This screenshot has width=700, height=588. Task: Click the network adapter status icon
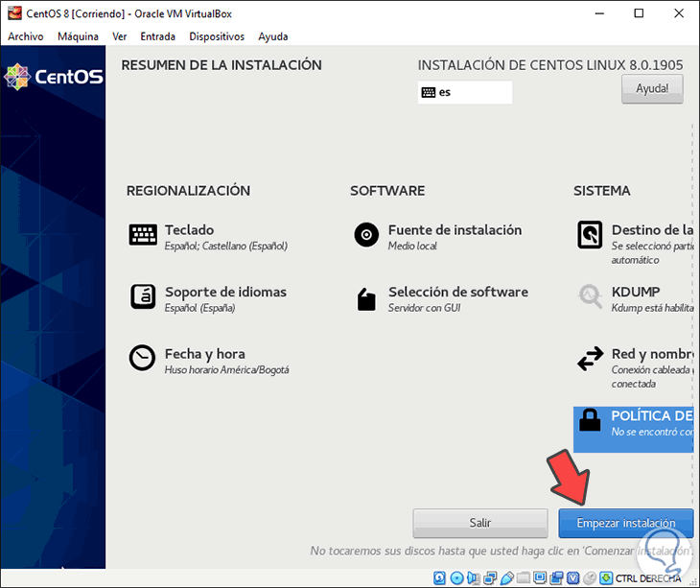point(490,578)
